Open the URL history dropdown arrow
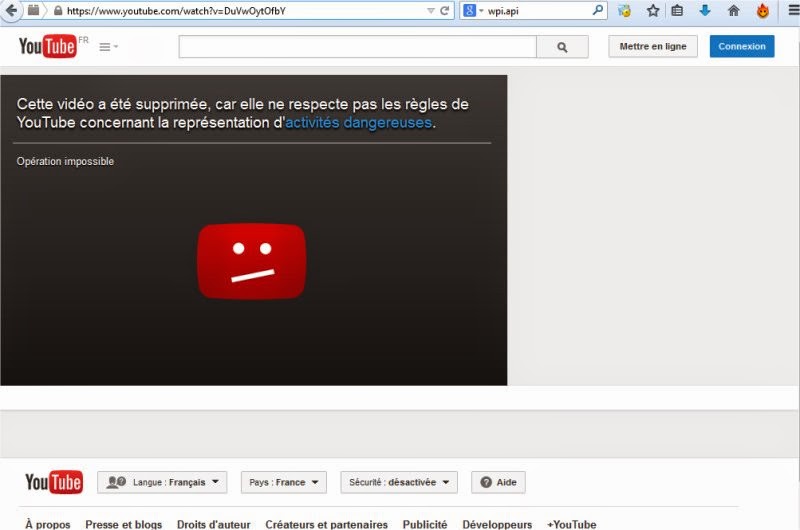The image size is (800, 530). pos(430,11)
